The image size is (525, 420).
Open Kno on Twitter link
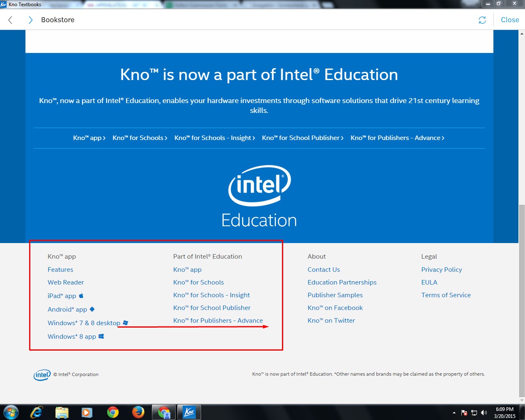(x=331, y=321)
